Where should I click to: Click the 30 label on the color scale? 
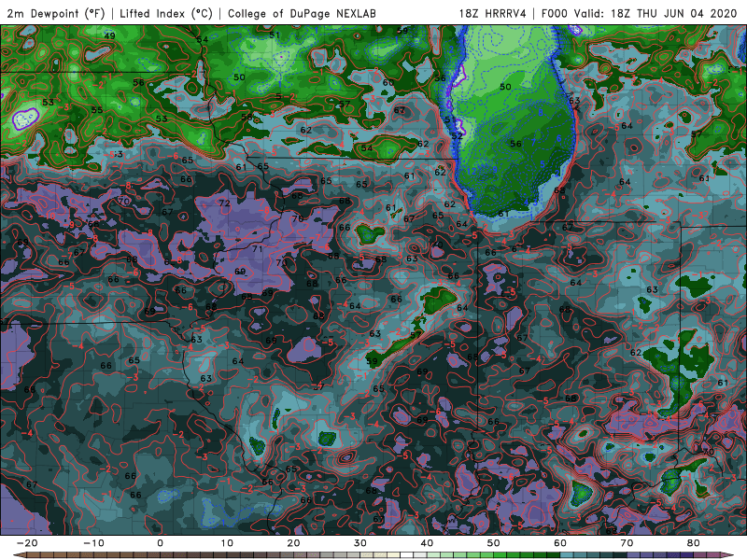coord(360,543)
